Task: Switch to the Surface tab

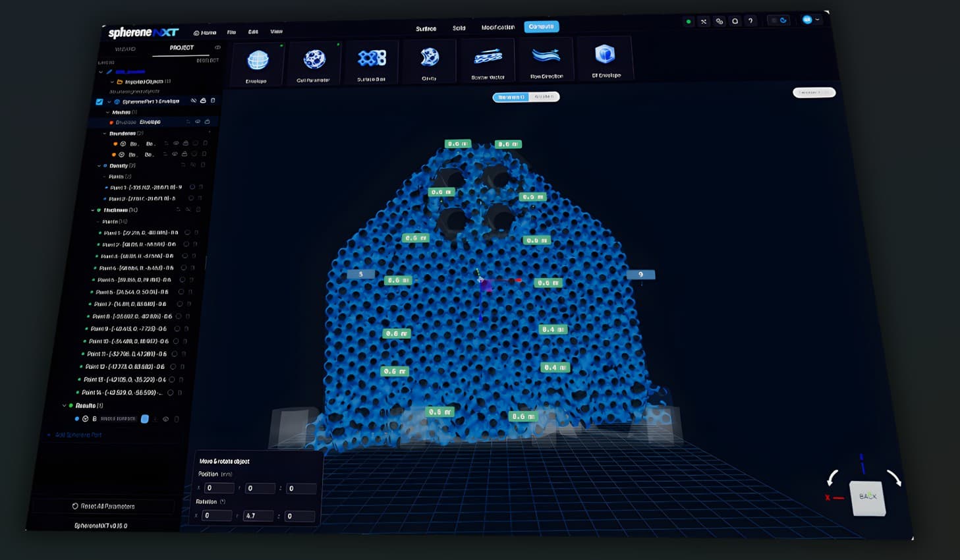Action: pyautogui.click(x=426, y=29)
